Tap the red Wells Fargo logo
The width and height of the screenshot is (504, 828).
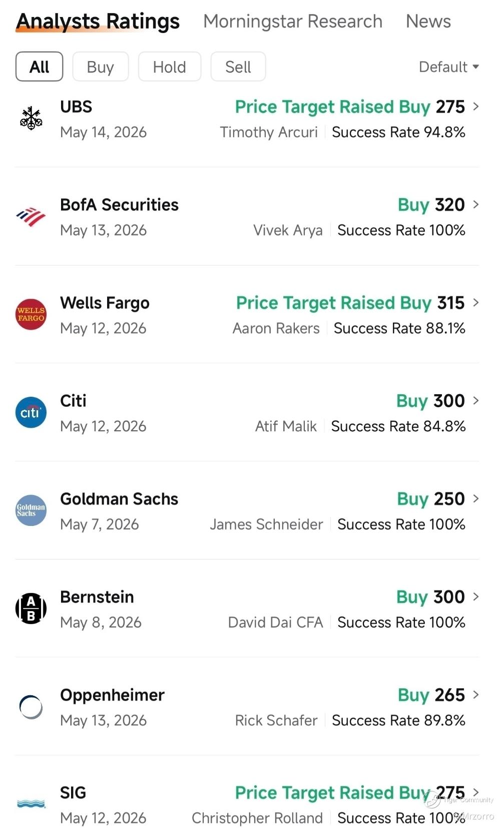click(31, 314)
